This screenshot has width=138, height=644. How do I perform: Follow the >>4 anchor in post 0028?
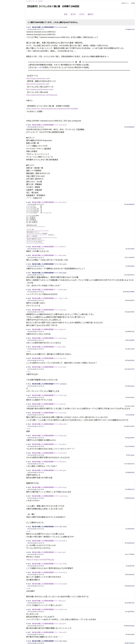tap(28, 531)
